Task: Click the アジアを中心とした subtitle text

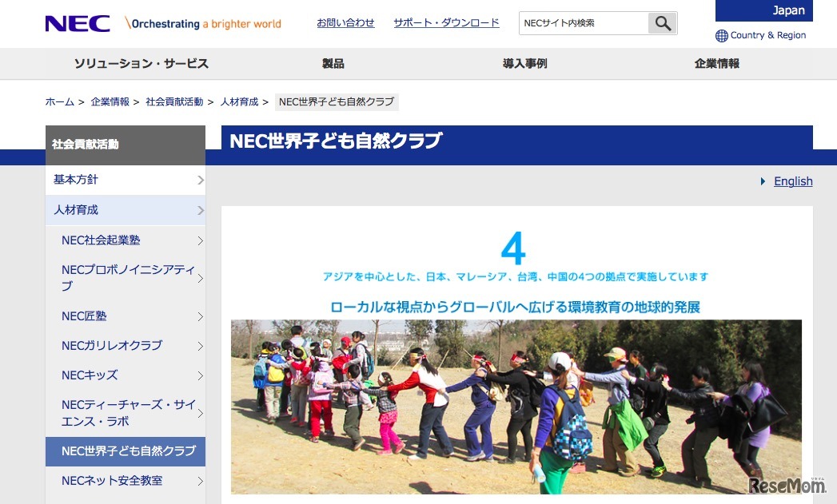Action: [515, 277]
